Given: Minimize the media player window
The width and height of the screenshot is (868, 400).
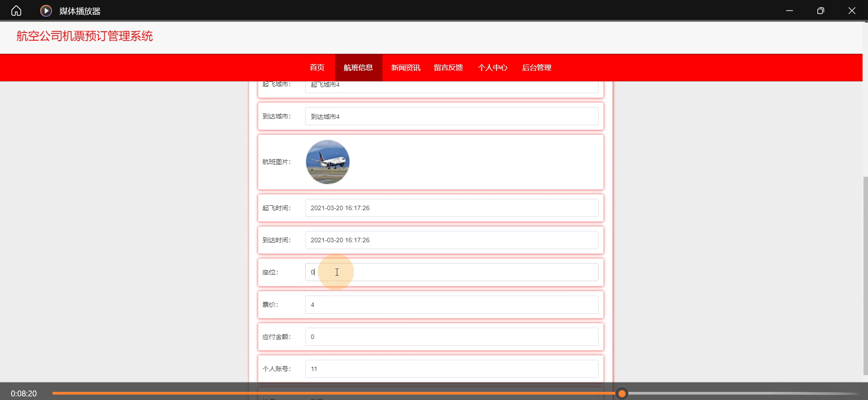Looking at the screenshot, I should point(789,10).
